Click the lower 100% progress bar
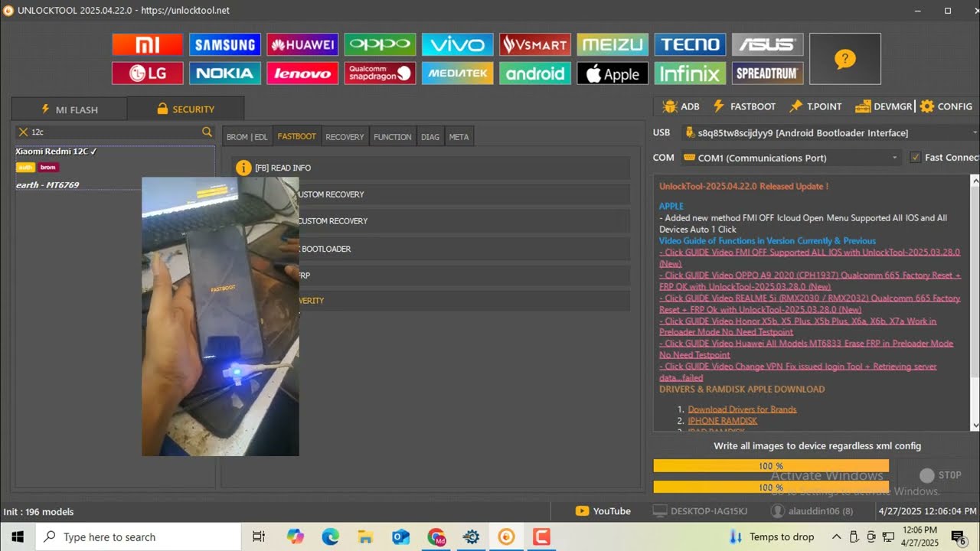Screen dimensions: 980x551 pyautogui.click(x=771, y=487)
